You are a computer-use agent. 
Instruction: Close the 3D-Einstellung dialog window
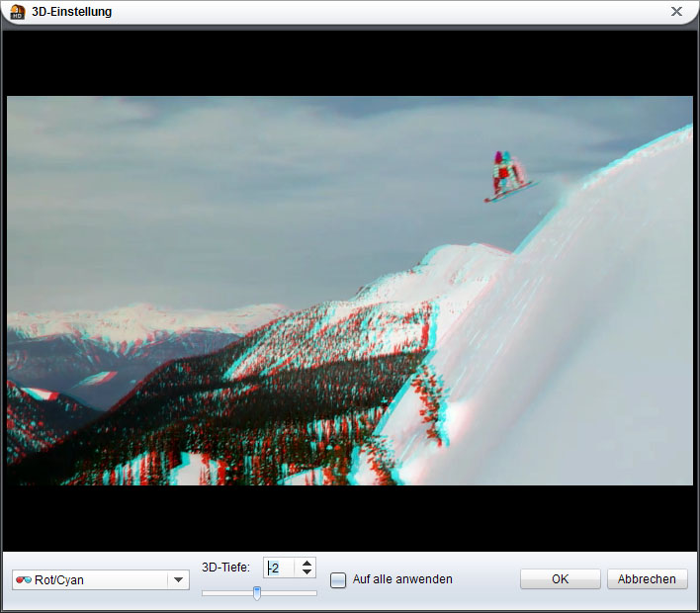click(676, 12)
